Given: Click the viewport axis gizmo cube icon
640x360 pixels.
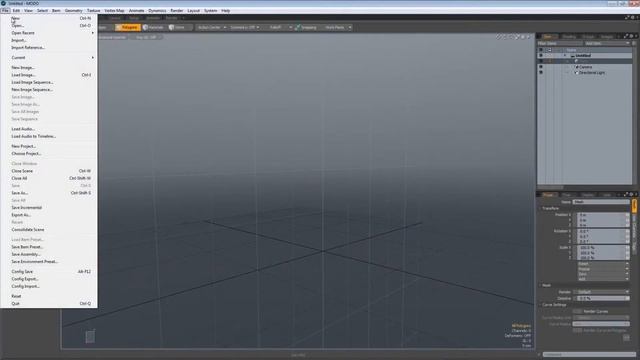Looking at the screenshot, I should click(x=90, y=336).
